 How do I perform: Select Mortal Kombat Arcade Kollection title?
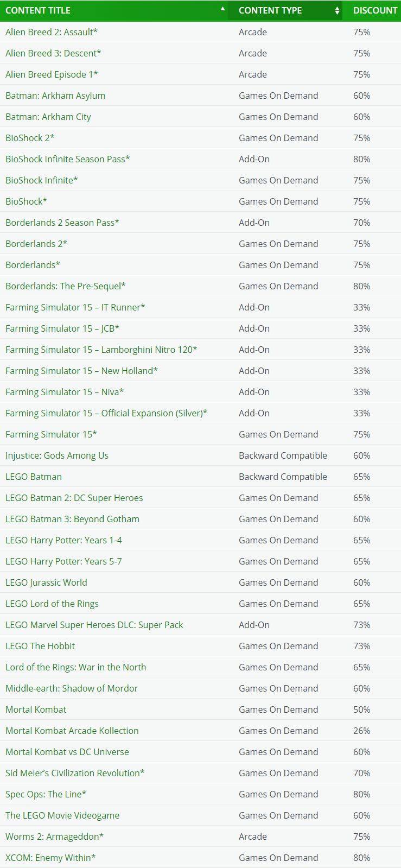point(72,731)
